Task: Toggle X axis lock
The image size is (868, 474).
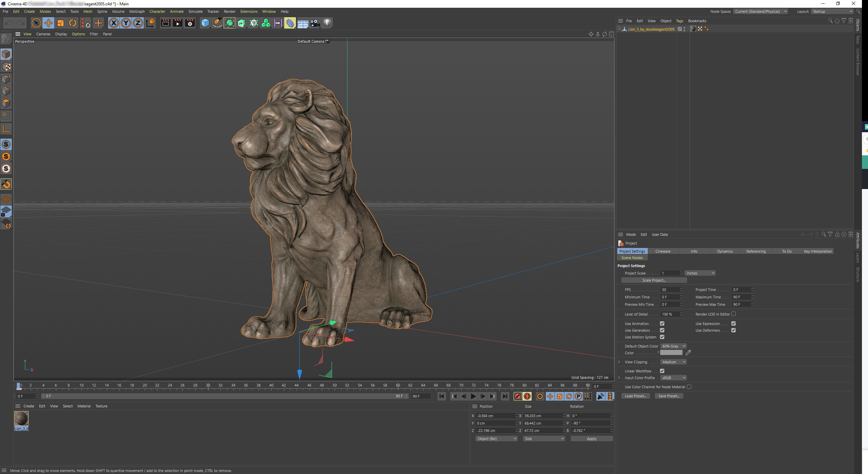Action: click(x=114, y=23)
